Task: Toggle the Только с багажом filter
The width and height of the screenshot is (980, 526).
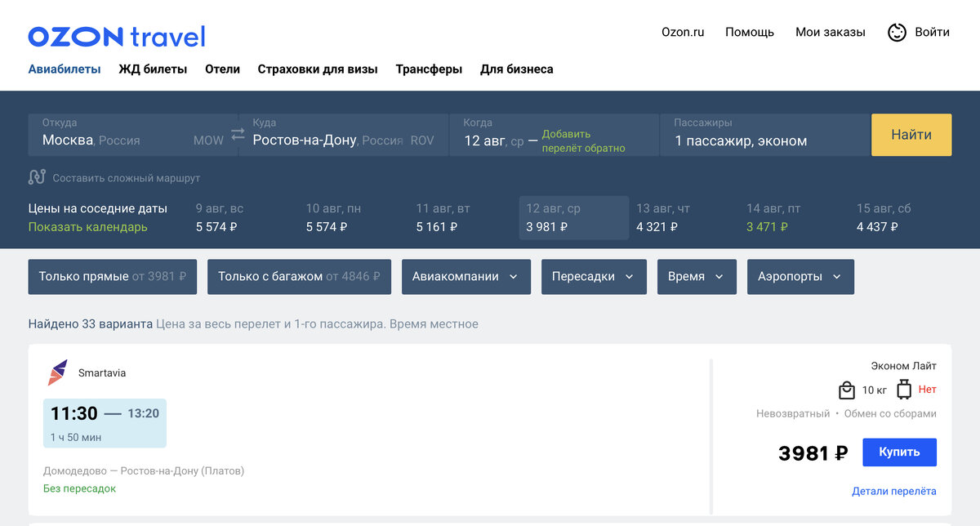Action: 299,277
